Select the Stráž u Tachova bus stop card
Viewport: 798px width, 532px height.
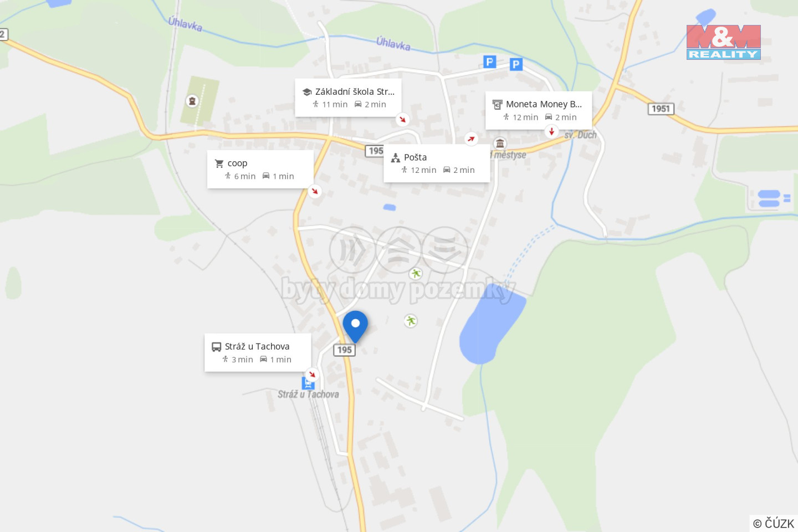258,353
